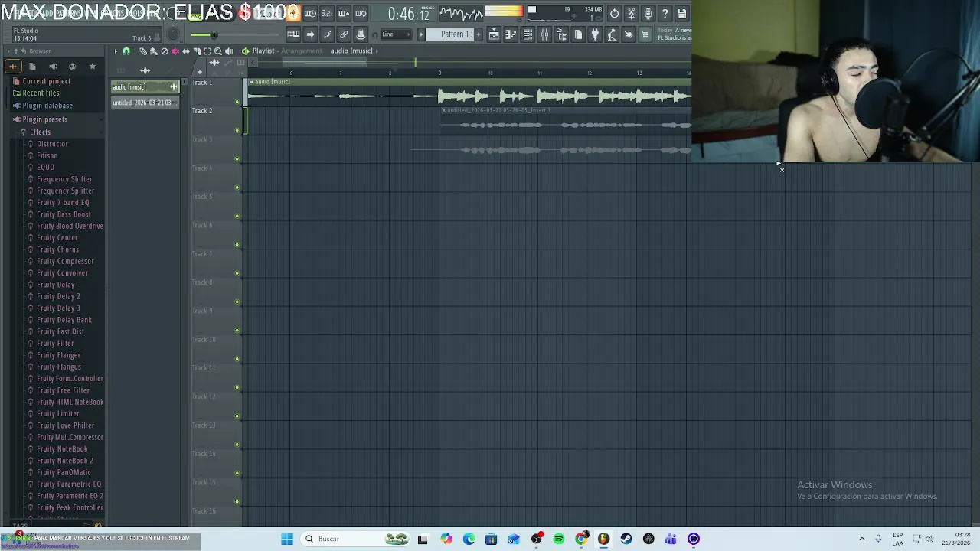The height and width of the screenshot is (551, 980).
Task: Open the Playlist window from the toolbar
Action: [494, 34]
